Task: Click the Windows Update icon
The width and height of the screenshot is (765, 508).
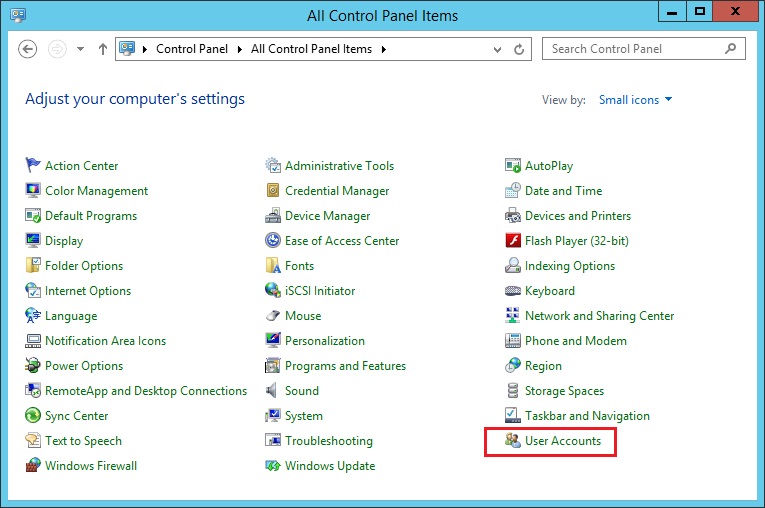Action: pyautogui.click(x=273, y=466)
